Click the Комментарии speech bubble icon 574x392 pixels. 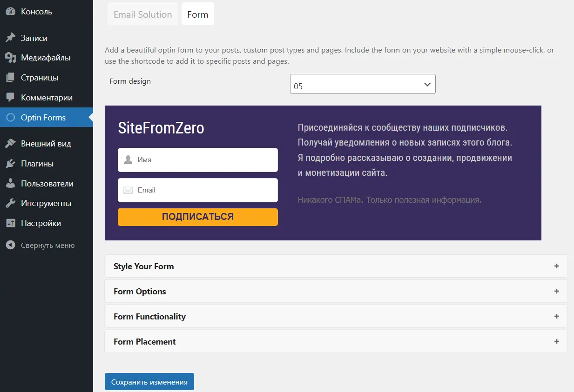tap(10, 98)
